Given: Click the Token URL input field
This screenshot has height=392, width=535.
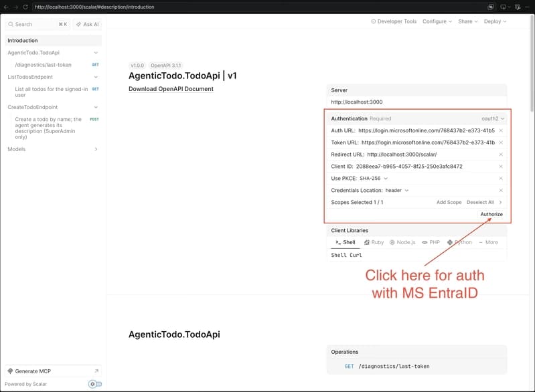Looking at the screenshot, I should [x=428, y=142].
